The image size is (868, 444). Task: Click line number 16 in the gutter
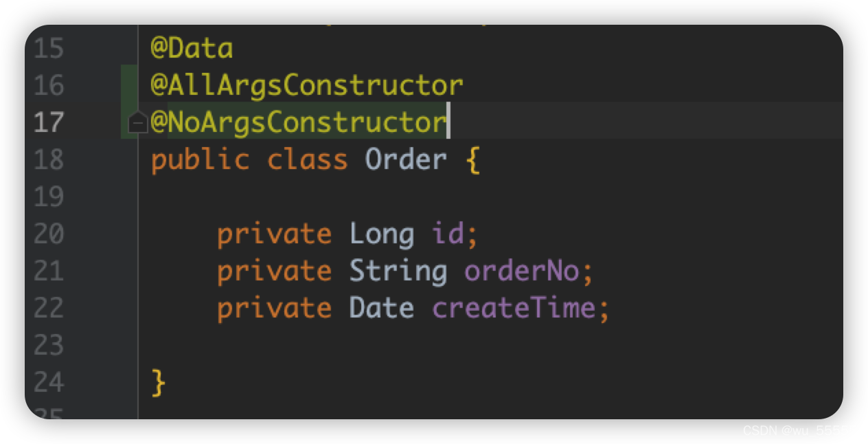[x=47, y=86]
